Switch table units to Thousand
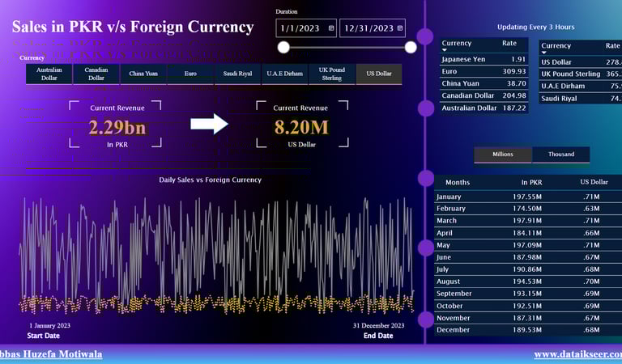This screenshot has width=622, height=364. coord(561,154)
